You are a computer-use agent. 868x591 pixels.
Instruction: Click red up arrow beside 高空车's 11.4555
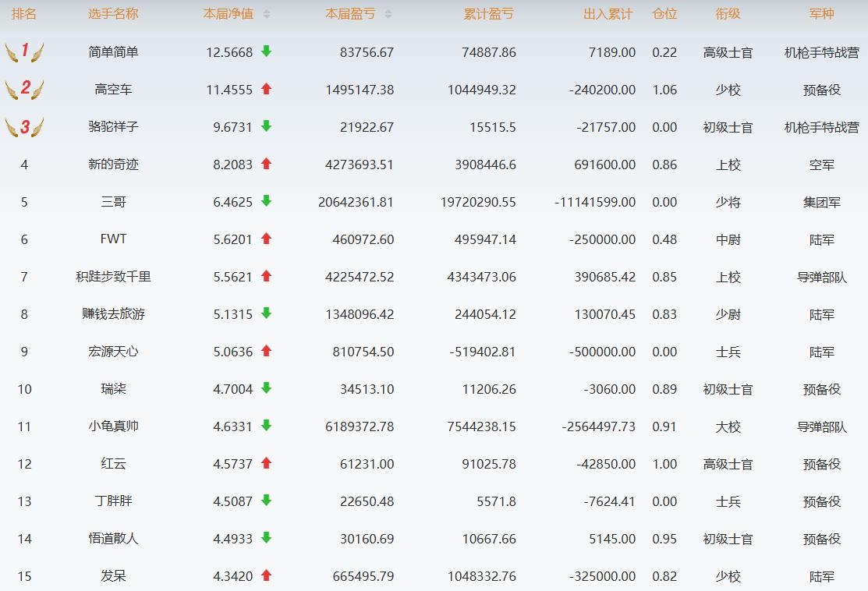click(266, 89)
